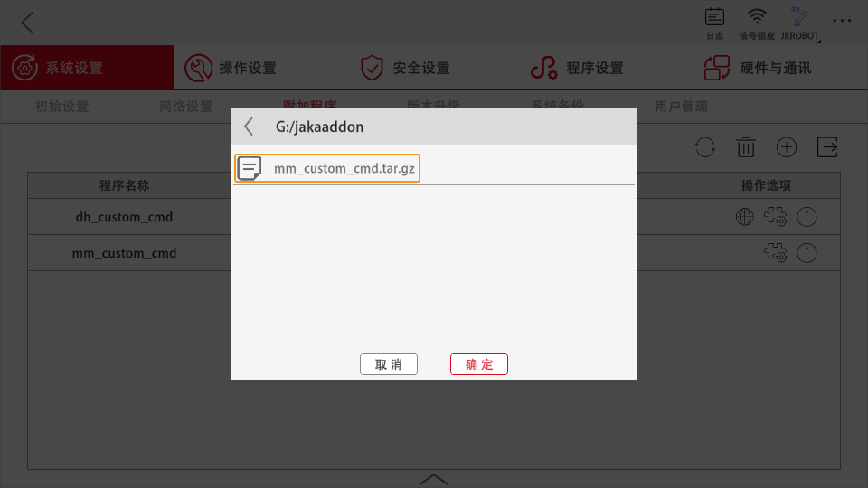Click the trash delete icon
This screenshot has height=488, width=868.
pyautogui.click(x=746, y=147)
